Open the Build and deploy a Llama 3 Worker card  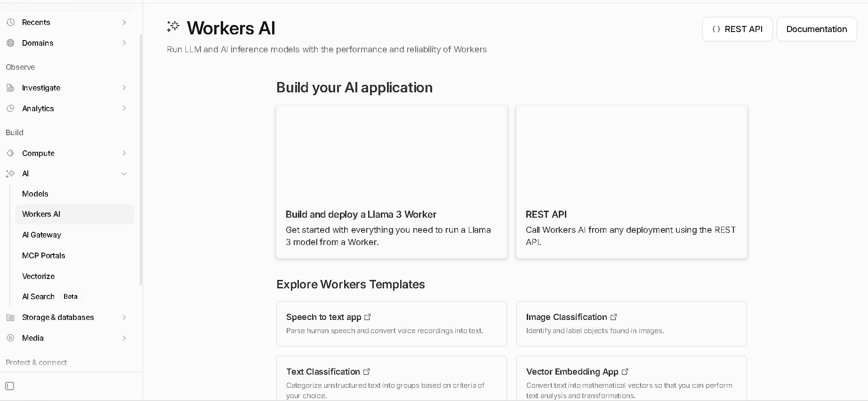(392, 182)
